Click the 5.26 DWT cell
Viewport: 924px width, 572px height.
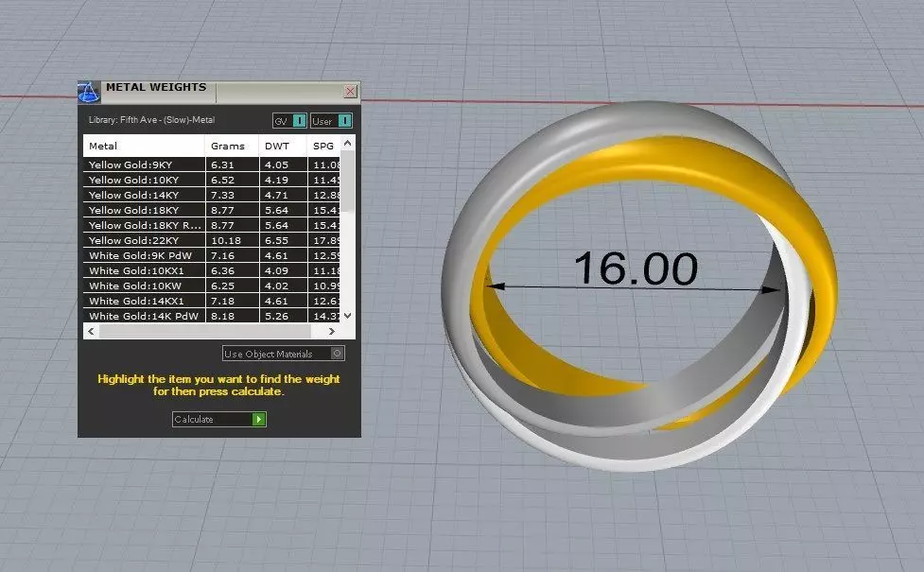(282, 316)
